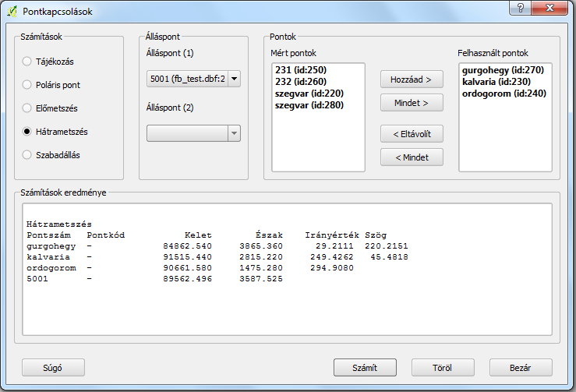Click the QGIS icon in title bar
This screenshot has width=576, height=392.
coord(12,11)
